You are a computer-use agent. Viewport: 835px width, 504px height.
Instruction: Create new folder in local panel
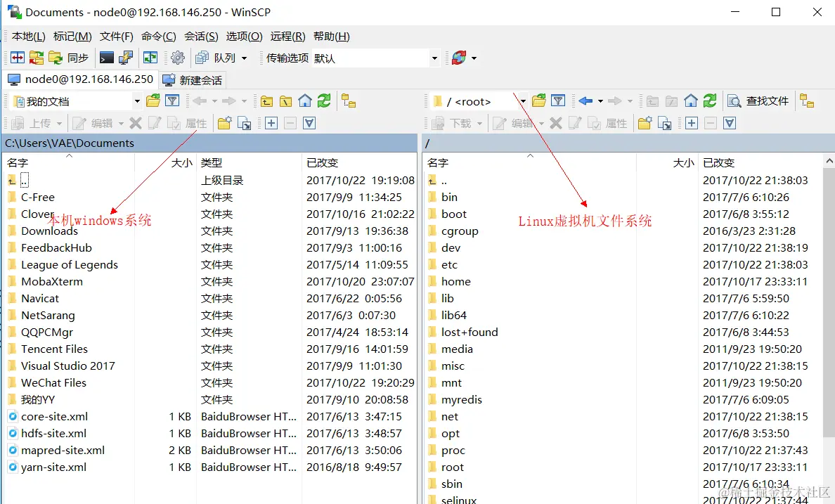tap(225, 123)
